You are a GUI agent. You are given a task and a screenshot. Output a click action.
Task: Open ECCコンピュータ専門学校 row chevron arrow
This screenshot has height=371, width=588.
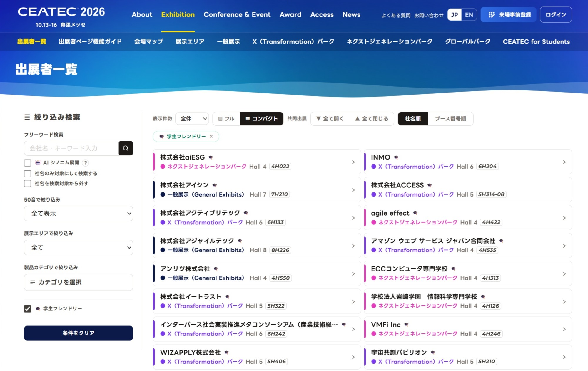tap(564, 274)
